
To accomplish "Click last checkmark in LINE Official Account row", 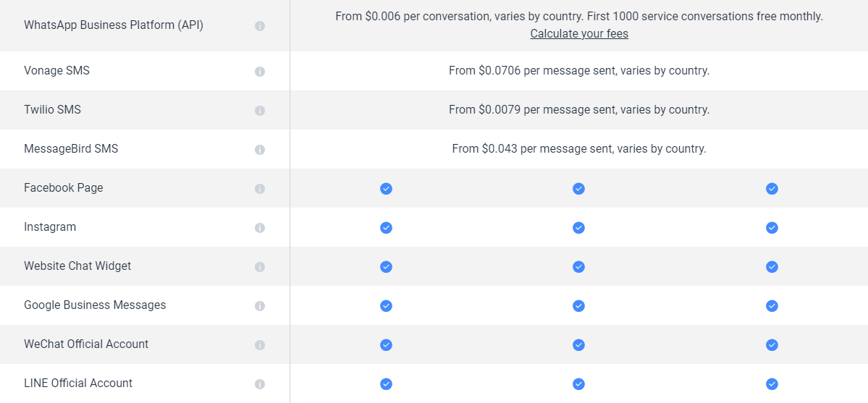I will (772, 384).
